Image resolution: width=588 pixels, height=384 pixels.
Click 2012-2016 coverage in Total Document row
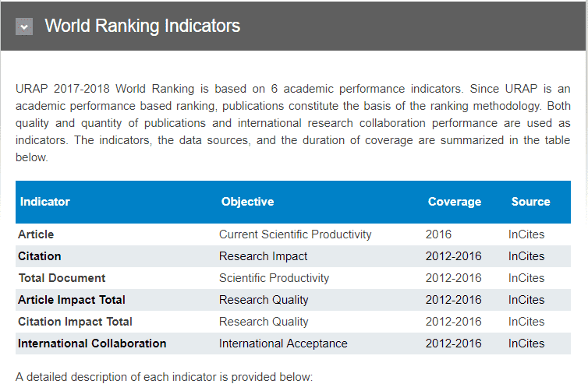point(453,278)
